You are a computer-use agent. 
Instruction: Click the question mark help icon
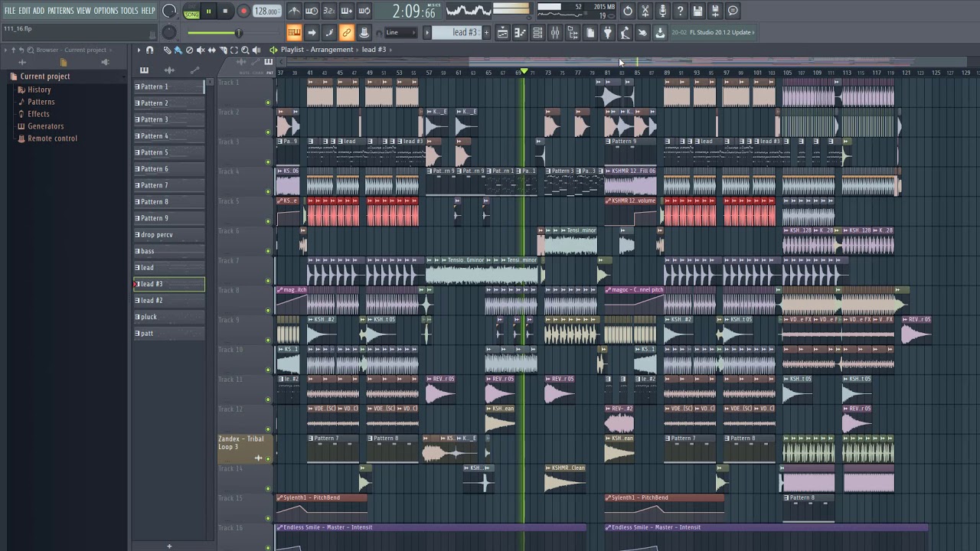(680, 11)
